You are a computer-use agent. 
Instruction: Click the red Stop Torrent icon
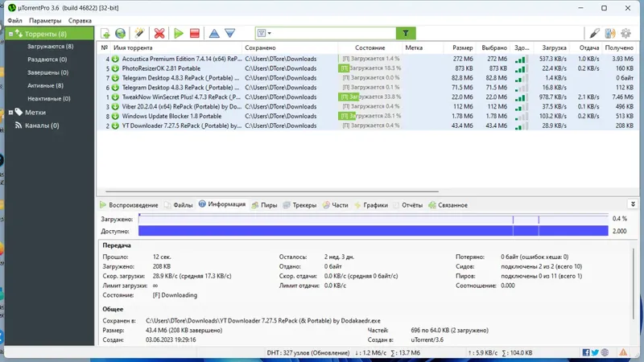point(195,33)
